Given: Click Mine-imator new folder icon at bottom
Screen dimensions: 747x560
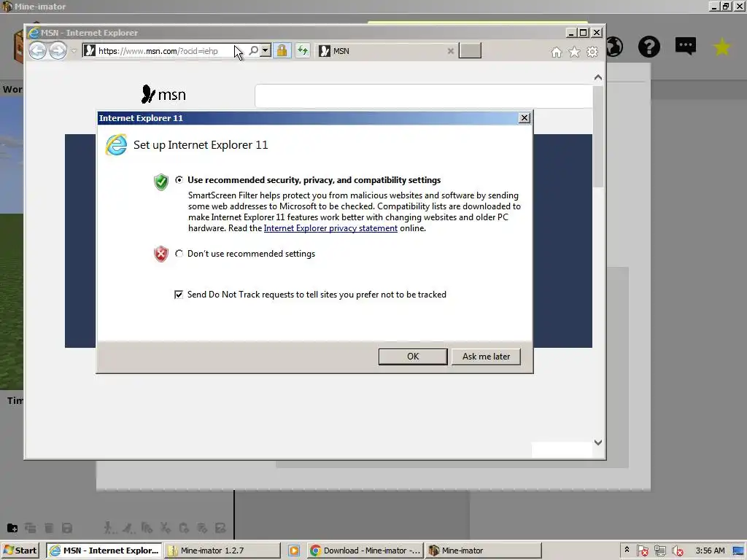Looking at the screenshot, I should point(12,528).
